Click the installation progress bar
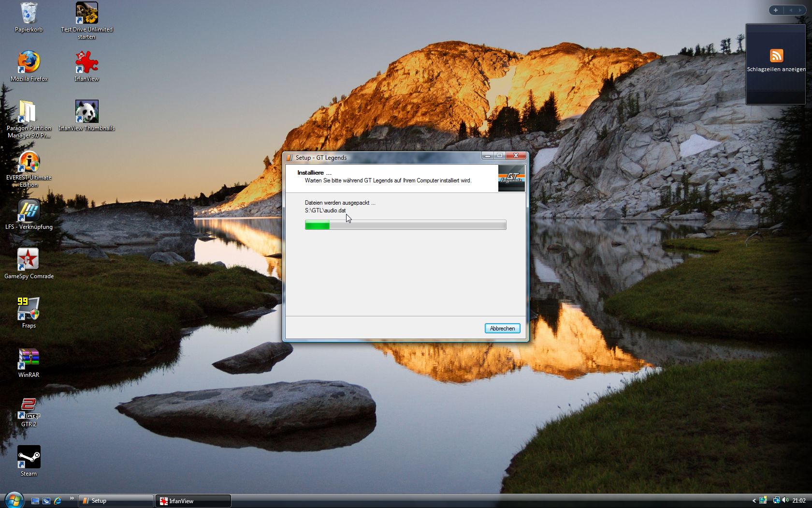The width and height of the screenshot is (812, 508). pyautogui.click(x=406, y=225)
